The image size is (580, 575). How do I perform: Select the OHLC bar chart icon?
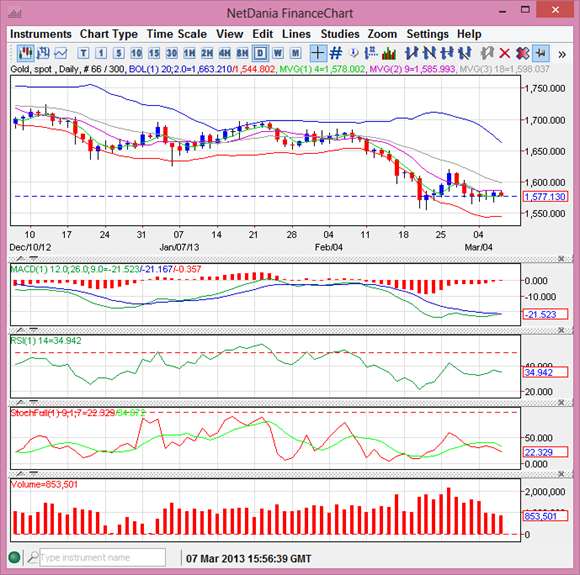43,53
